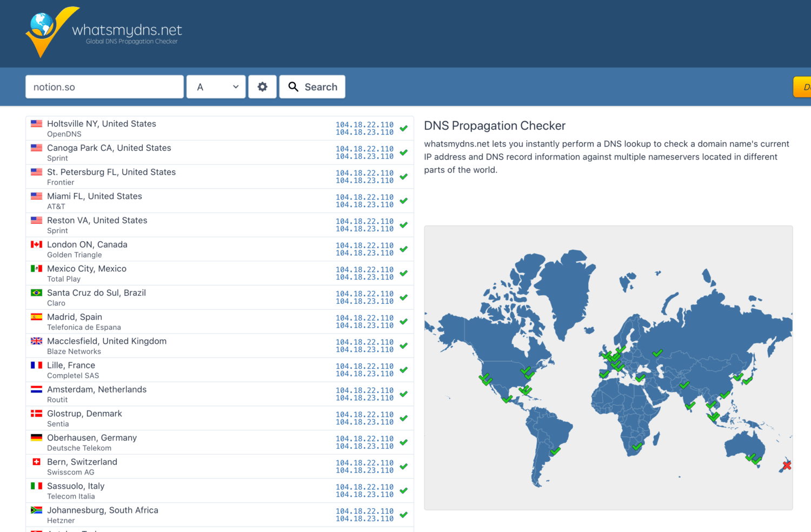Click the Italy flag for Sassuolo
Screen dimensions: 811x532
[36, 486]
